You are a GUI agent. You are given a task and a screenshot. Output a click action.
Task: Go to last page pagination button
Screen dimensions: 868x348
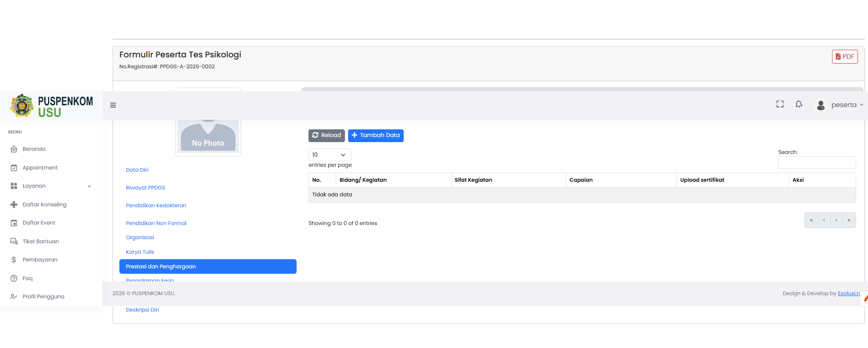point(849,220)
